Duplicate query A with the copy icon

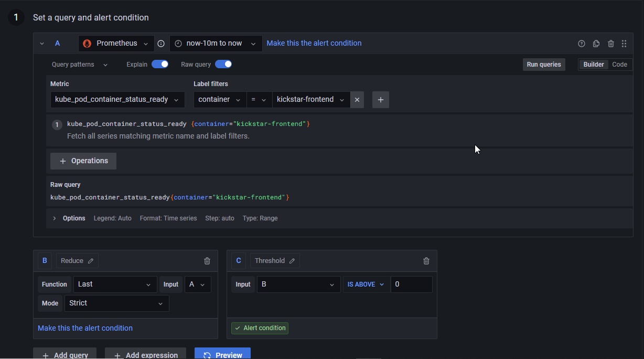596,44
